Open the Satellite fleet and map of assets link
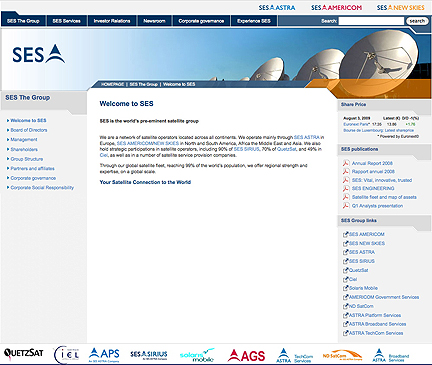 (x=384, y=197)
